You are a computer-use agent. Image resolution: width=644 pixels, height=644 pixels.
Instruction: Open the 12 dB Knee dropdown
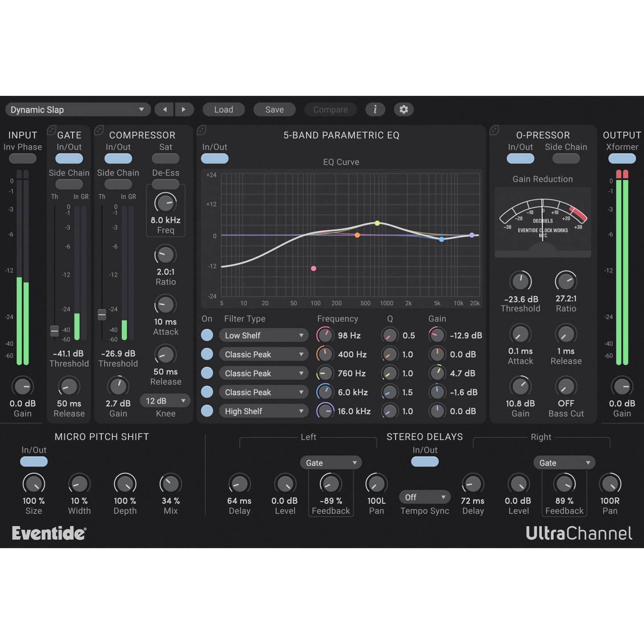click(165, 401)
